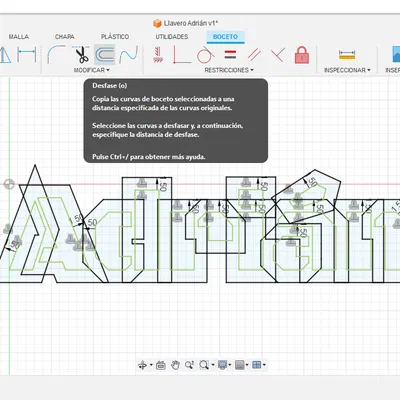Open the Viewports dropdown arrow

(264, 365)
